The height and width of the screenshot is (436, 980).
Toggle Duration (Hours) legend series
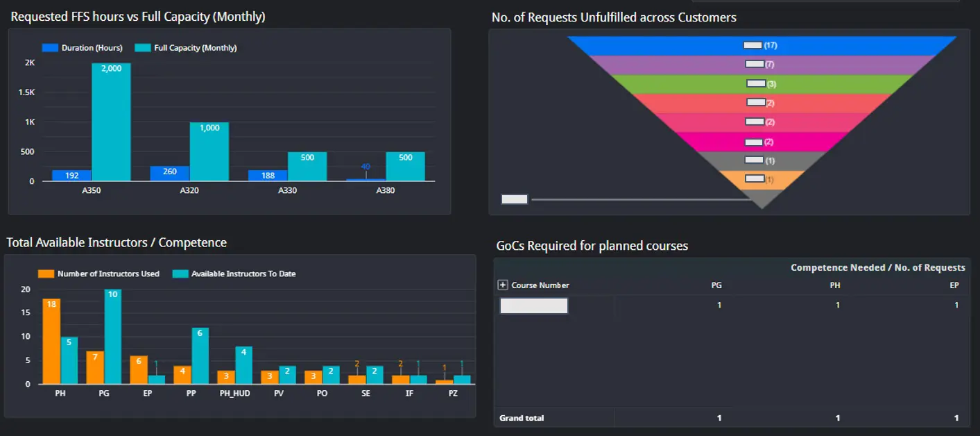point(50,48)
